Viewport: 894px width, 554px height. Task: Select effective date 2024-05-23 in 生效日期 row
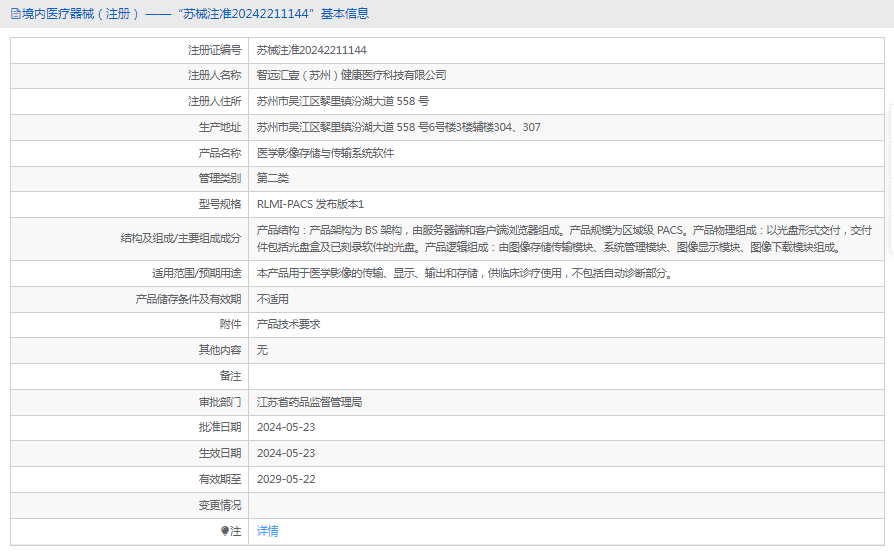(286, 454)
